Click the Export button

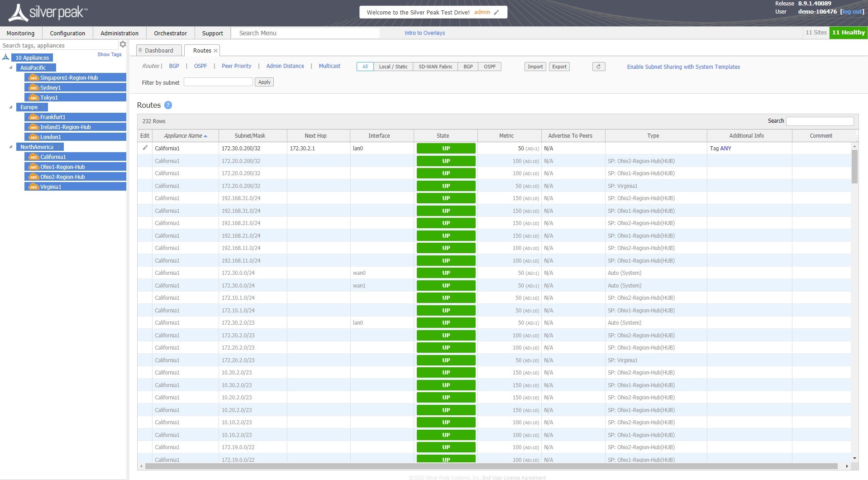click(x=559, y=67)
